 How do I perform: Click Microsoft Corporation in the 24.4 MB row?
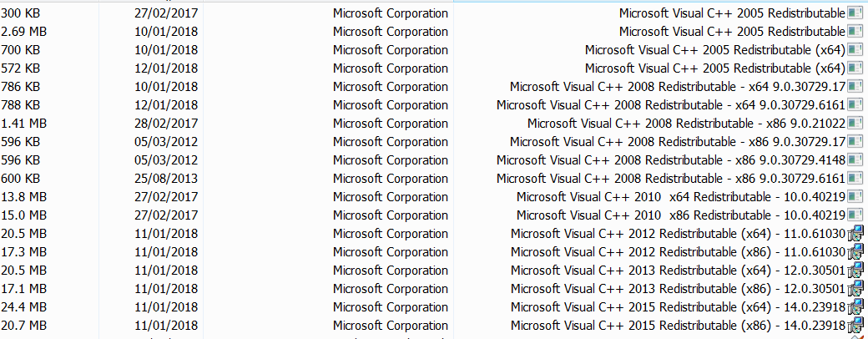point(391,307)
